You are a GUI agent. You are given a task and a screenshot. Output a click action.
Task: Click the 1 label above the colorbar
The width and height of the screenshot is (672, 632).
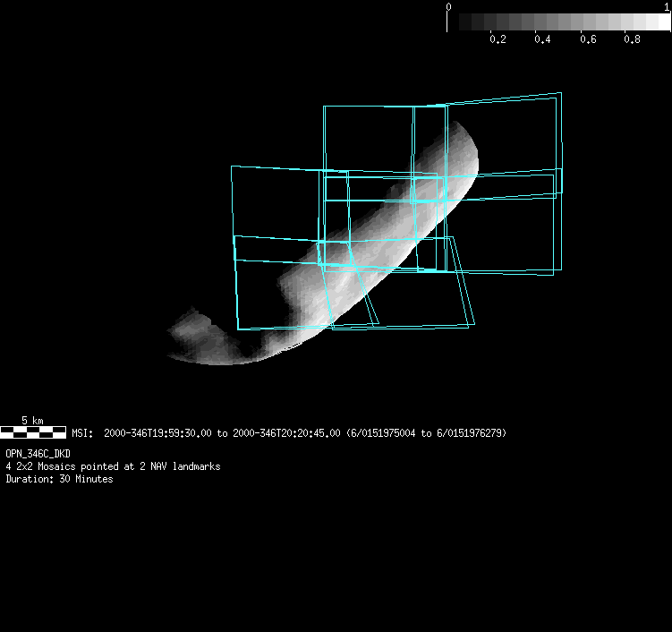pyautogui.click(x=667, y=6)
